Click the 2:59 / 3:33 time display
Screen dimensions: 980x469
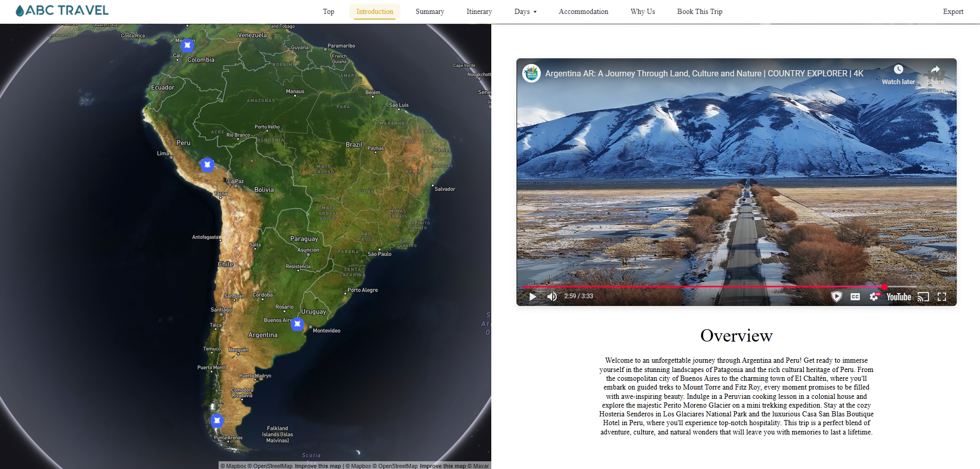(578, 296)
